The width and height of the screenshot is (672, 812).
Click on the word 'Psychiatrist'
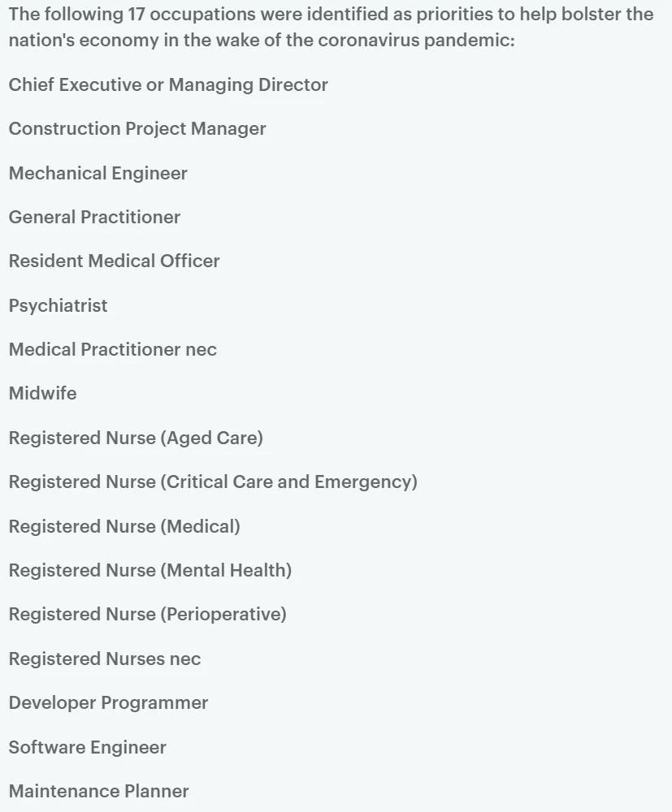point(58,305)
